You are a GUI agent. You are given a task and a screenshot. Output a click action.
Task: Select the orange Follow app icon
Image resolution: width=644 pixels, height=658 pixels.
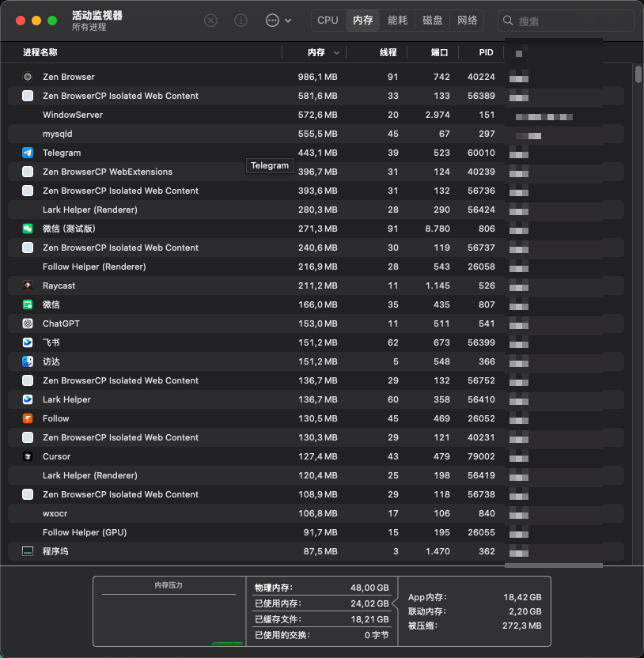click(28, 418)
